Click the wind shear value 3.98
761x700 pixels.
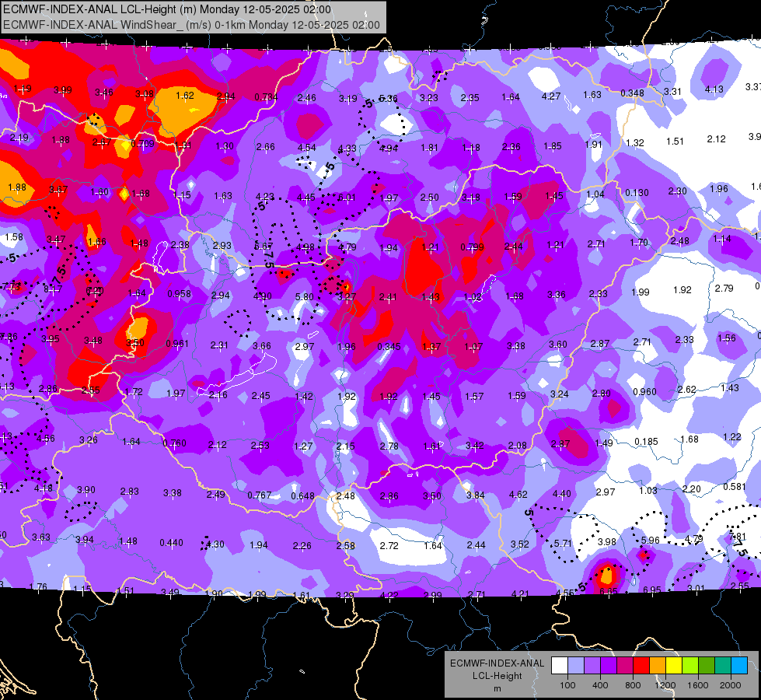[606, 541]
